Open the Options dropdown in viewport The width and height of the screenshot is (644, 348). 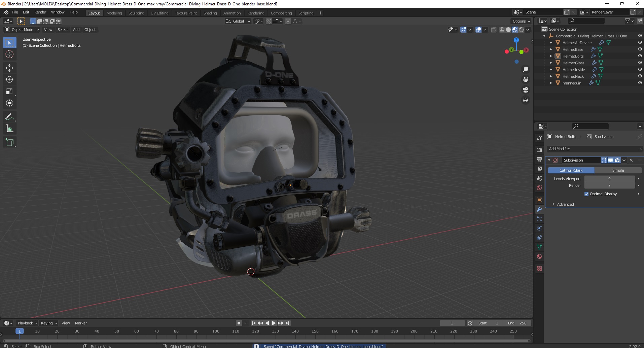[521, 21]
